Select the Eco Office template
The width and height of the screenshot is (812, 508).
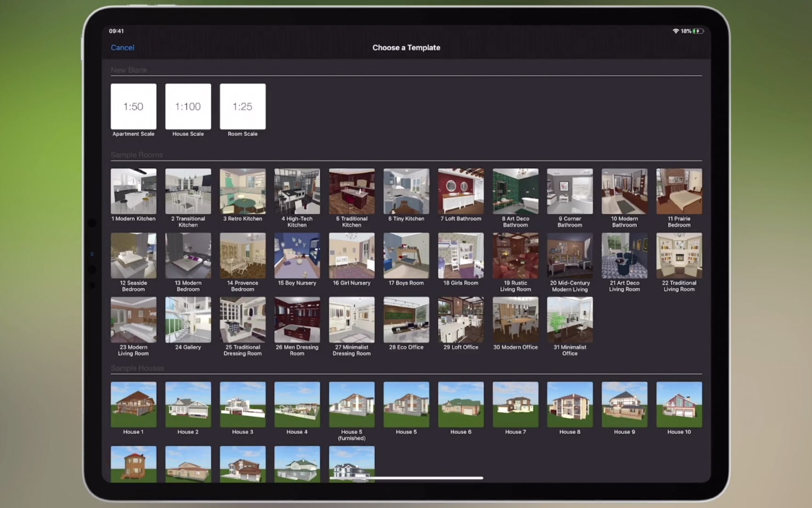[x=406, y=319]
